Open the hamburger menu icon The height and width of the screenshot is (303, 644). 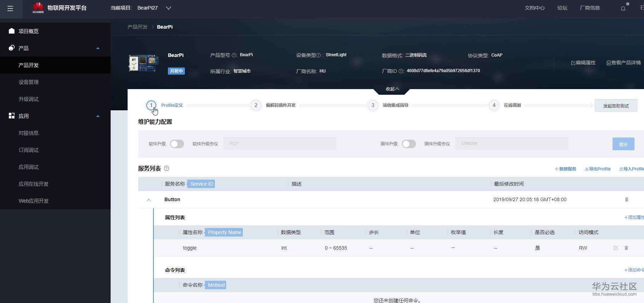tap(10, 8)
